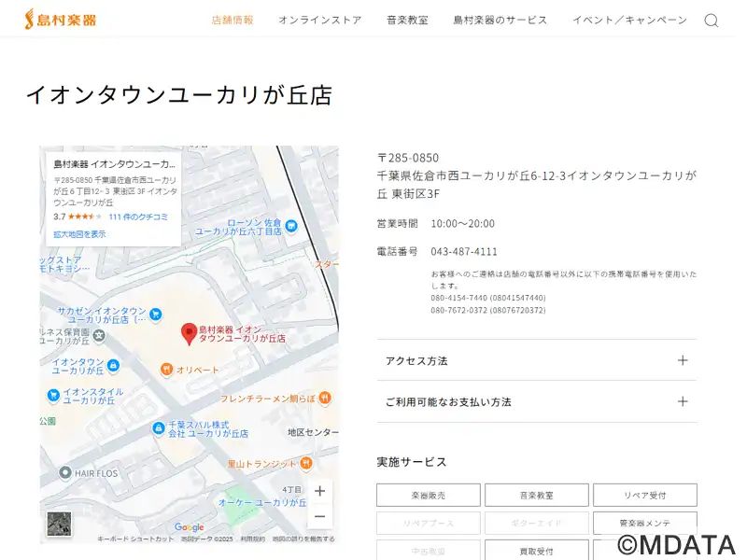
Task: Expand the アクセス方法 section
Action: click(537, 360)
